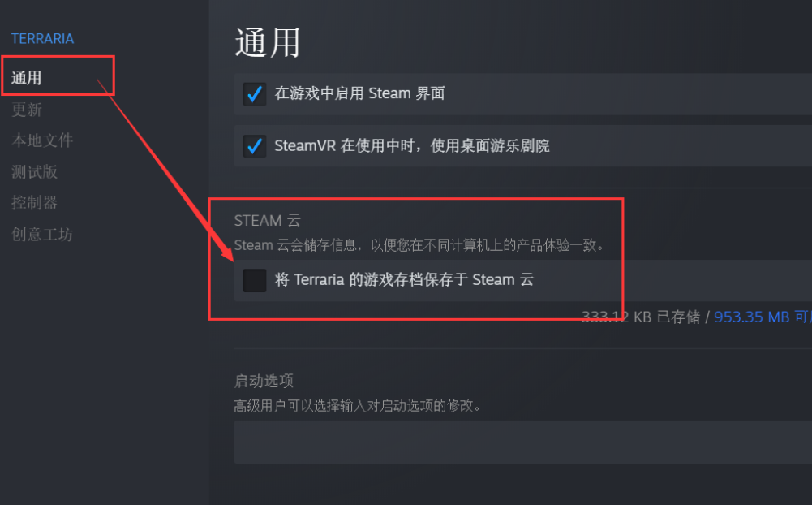Uncheck SteamVR 桌面游乐剧院 checkbox
The height and width of the screenshot is (505, 812).
tap(254, 146)
